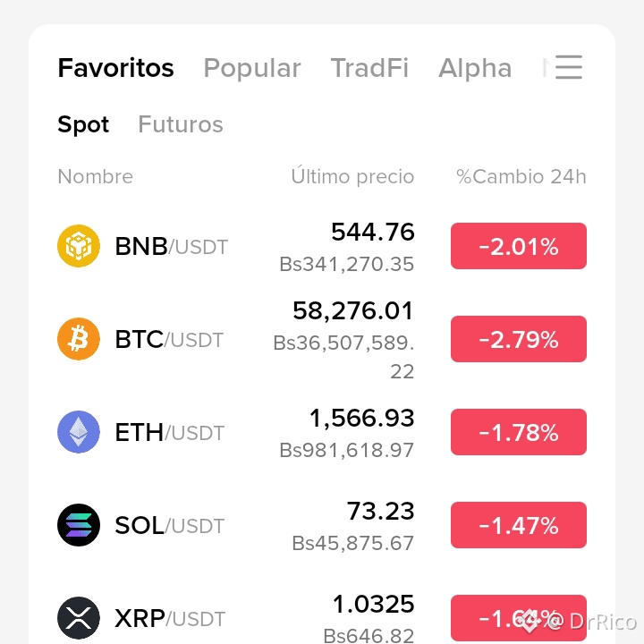The width and height of the screenshot is (644, 644).
Task: Toggle the ETH -1.78% change badge
Action: (518, 432)
